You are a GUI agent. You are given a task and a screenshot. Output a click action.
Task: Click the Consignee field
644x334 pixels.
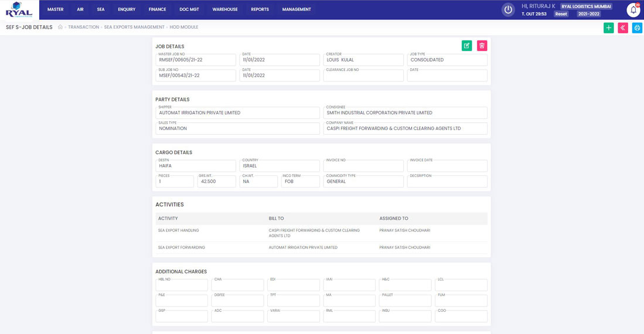406,113
